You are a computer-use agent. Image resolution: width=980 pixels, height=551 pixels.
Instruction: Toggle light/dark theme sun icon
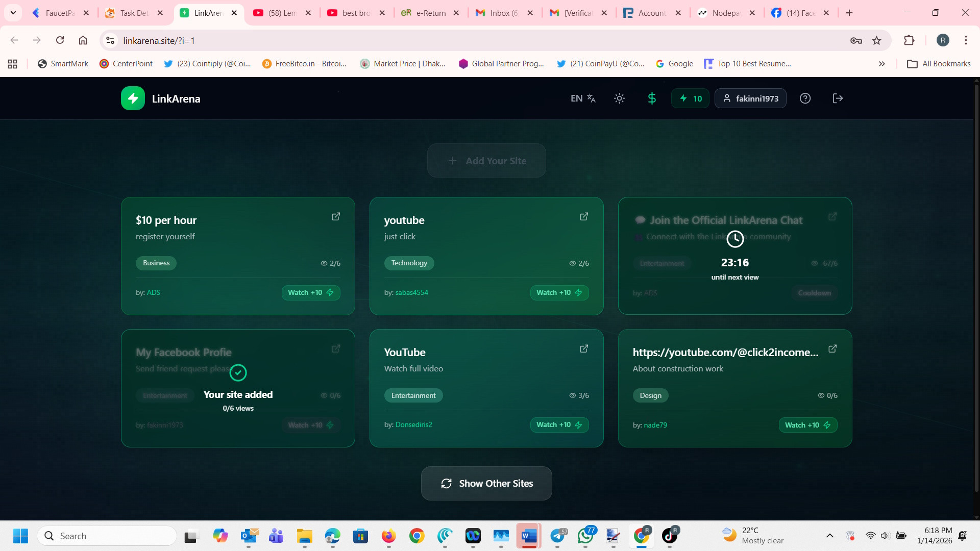tap(619, 98)
